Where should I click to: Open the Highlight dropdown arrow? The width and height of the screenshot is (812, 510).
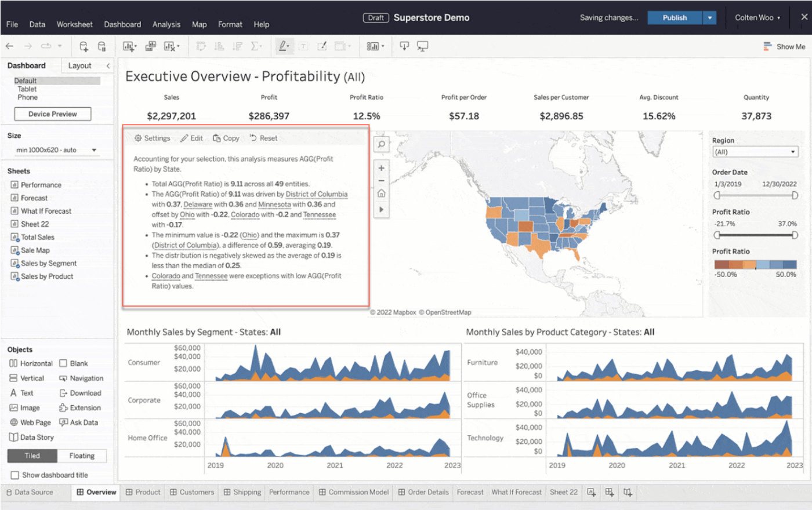click(289, 46)
